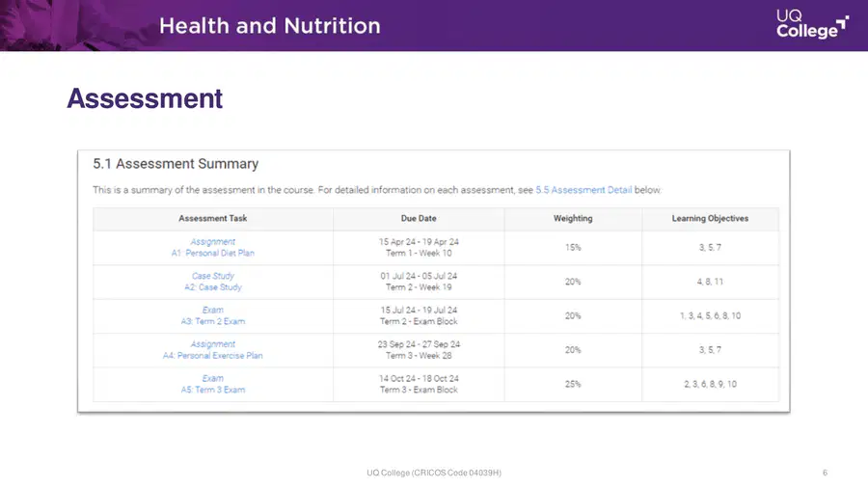Click the slide page number 6

tap(825, 473)
